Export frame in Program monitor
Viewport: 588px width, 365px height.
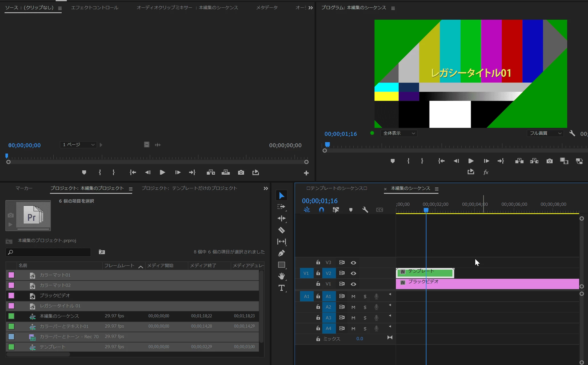click(549, 161)
